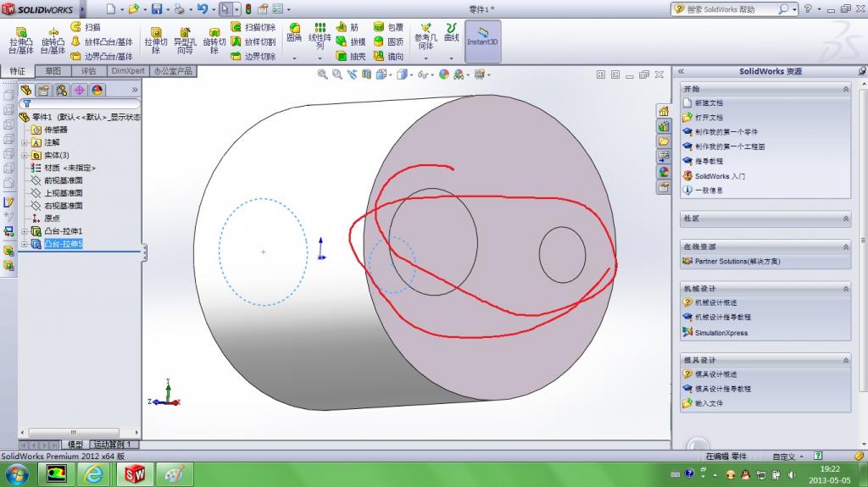Expand the 注解 annotations tree node

point(25,142)
